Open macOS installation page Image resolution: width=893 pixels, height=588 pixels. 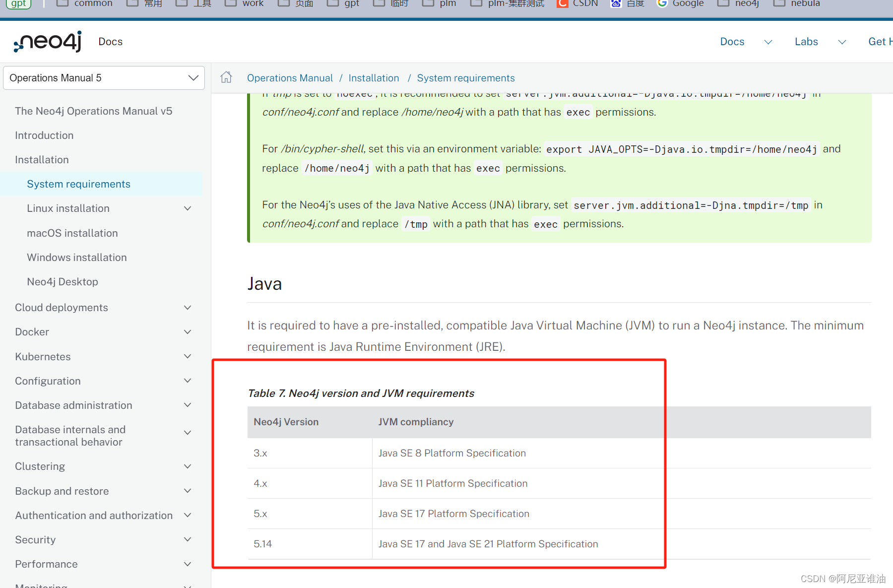(x=72, y=233)
